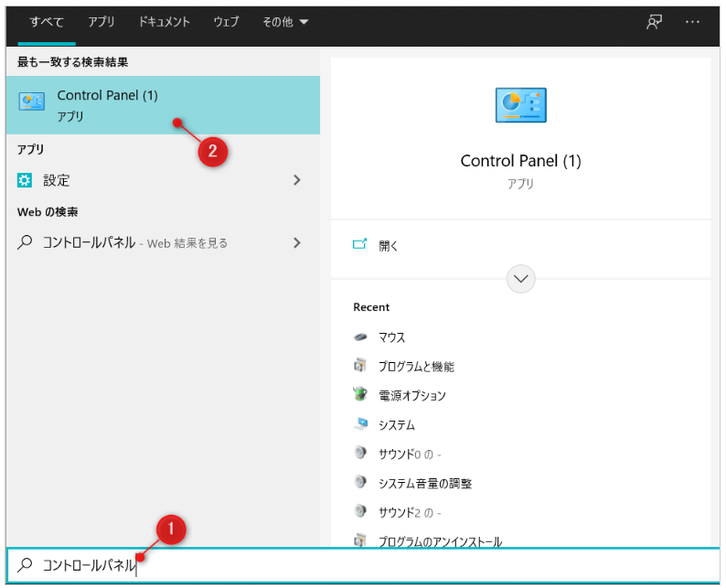Click the Settings gear icon
Image resolution: width=726 pixels, height=588 pixels.
tap(25, 180)
